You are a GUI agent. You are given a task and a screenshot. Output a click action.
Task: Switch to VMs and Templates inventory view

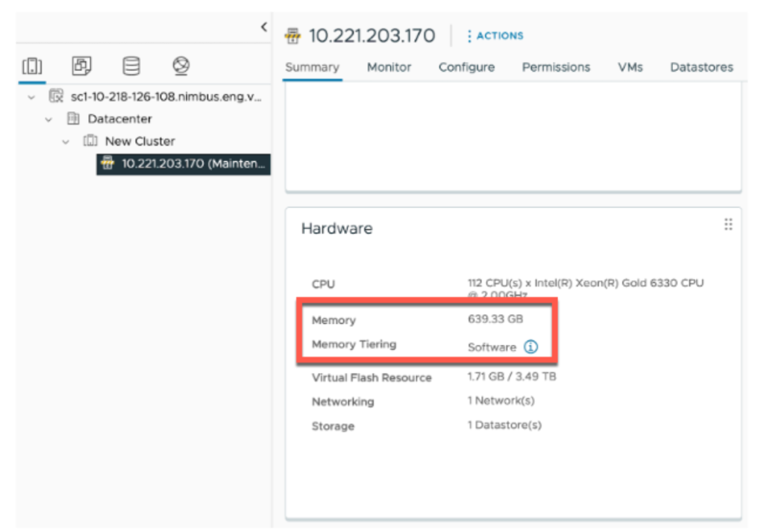click(x=81, y=68)
